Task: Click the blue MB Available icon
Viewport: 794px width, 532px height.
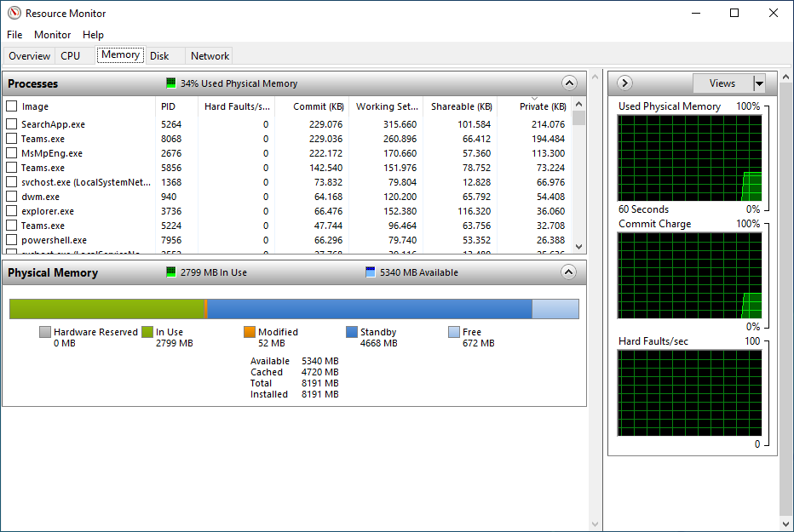Action: pyautogui.click(x=368, y=272)
